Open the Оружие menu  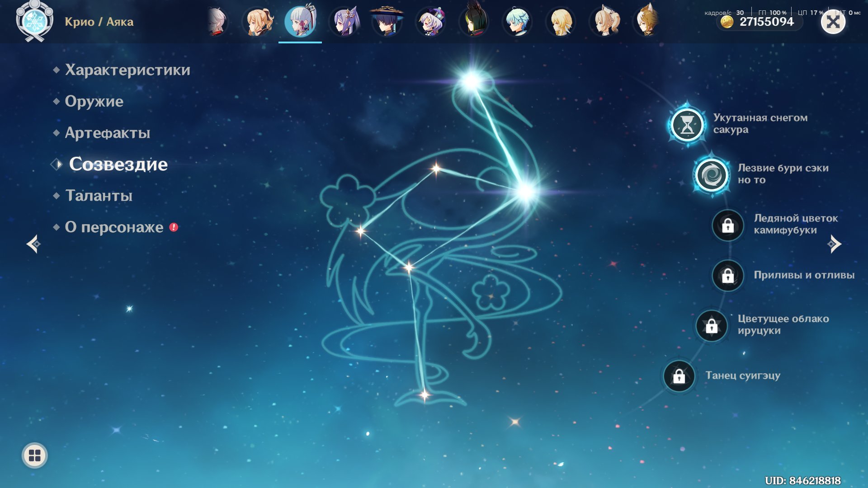click(94, 101)
